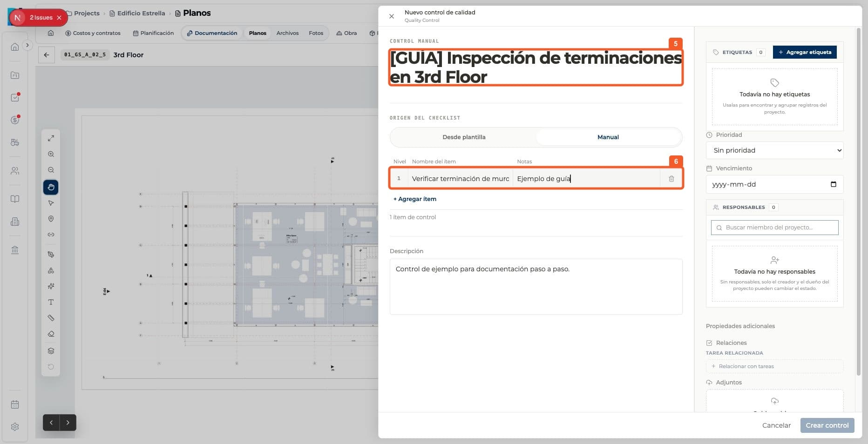
Task: Click + Agregar ítem link
Action: coord(415,199)
